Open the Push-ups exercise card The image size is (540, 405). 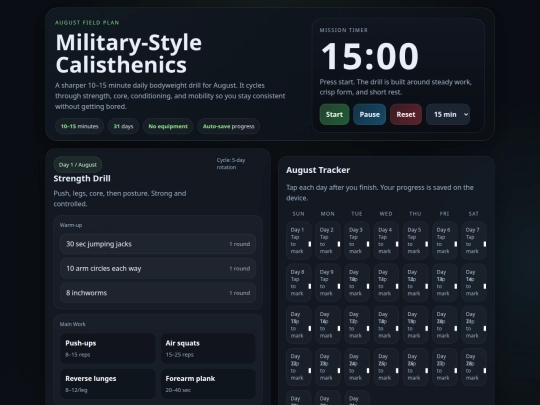(108, 348)
